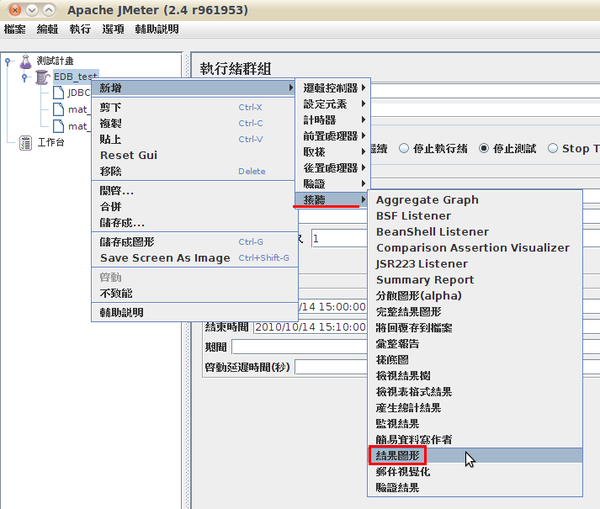The image size is (600, 509).
Task: Click the 期間 duration input field
Action: (x=299, y=347)
